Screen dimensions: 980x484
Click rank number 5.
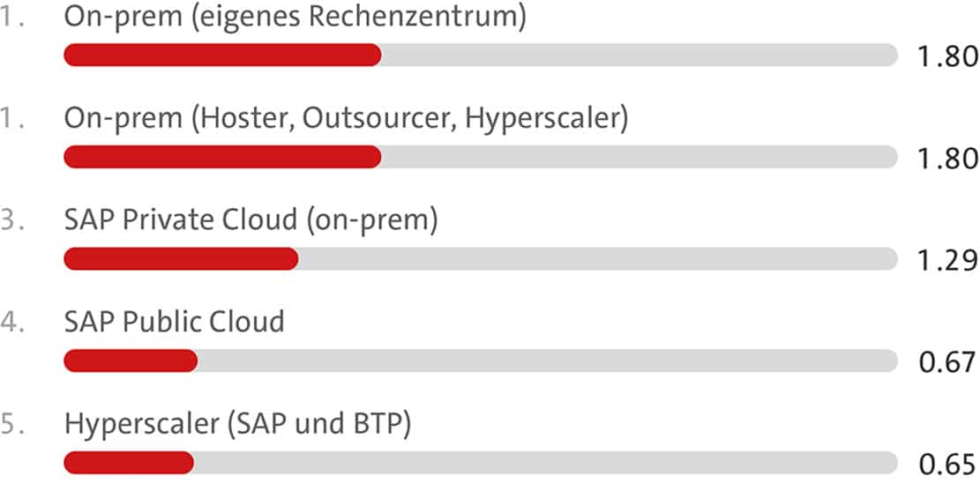click(11, 423)
